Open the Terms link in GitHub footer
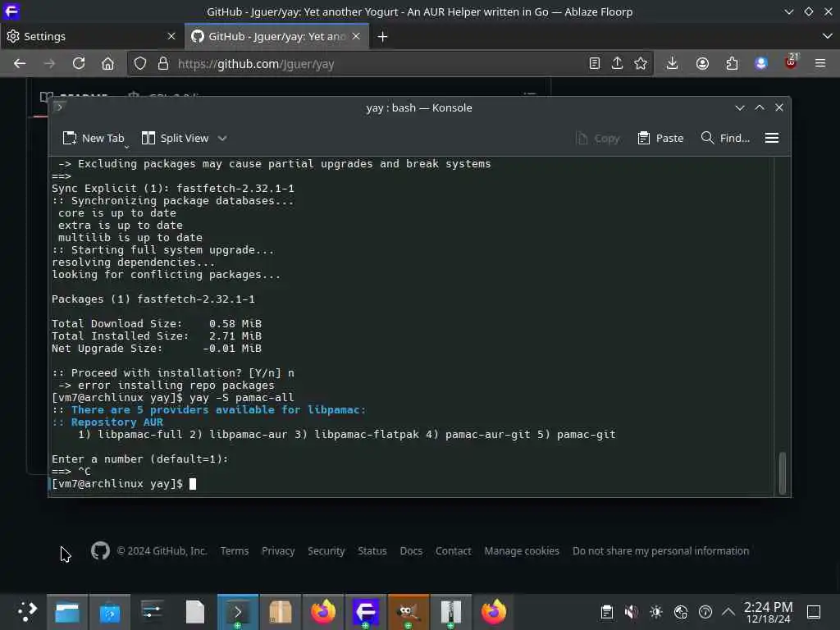 click(235, 550)
